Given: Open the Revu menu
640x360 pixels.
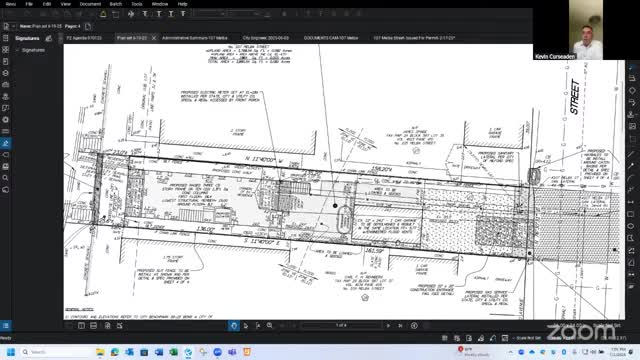Looking at the screenshot, I should (x=11, y=4).
